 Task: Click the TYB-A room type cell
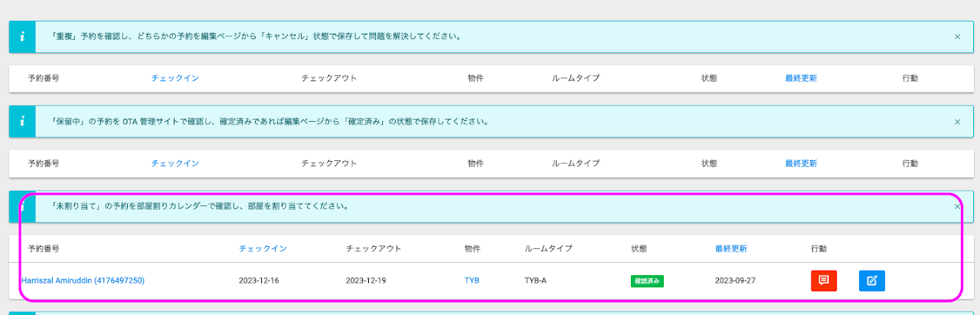click(535, 281)
